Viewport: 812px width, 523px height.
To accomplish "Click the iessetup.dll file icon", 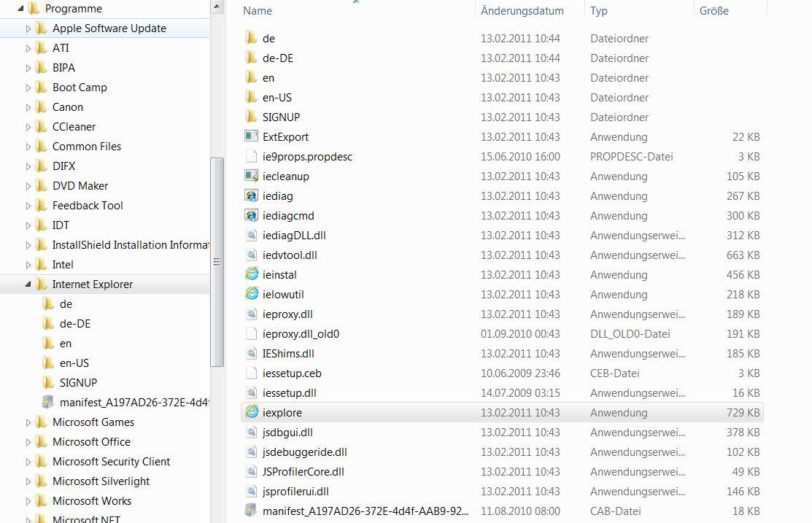I will point(252,392).
